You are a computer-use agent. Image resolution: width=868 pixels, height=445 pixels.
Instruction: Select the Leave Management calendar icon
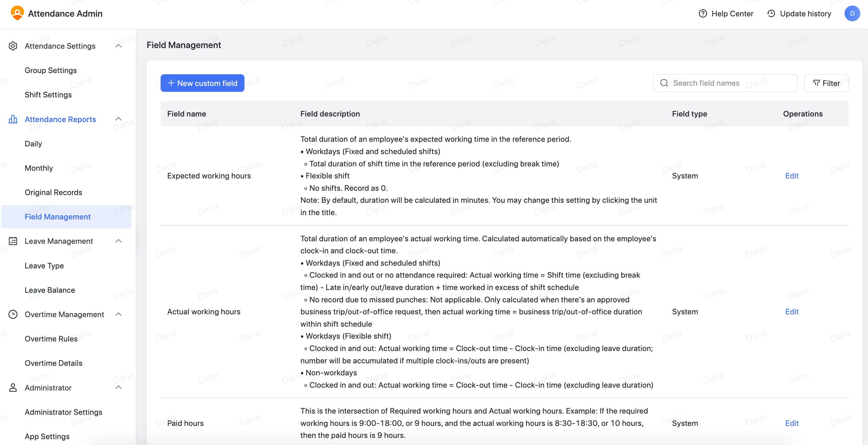13,241
